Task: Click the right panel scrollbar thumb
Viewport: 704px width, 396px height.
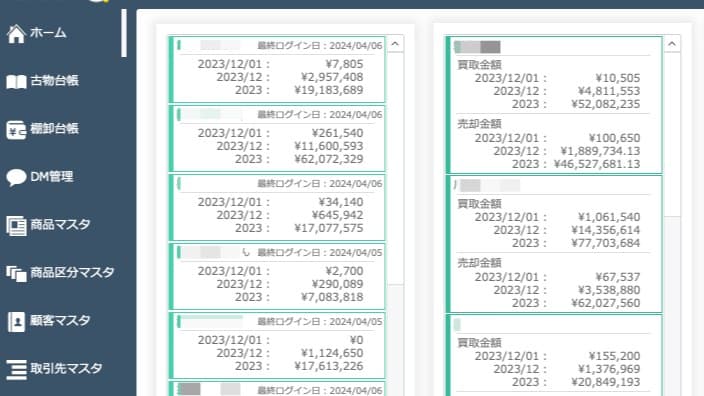Action: 672,134
